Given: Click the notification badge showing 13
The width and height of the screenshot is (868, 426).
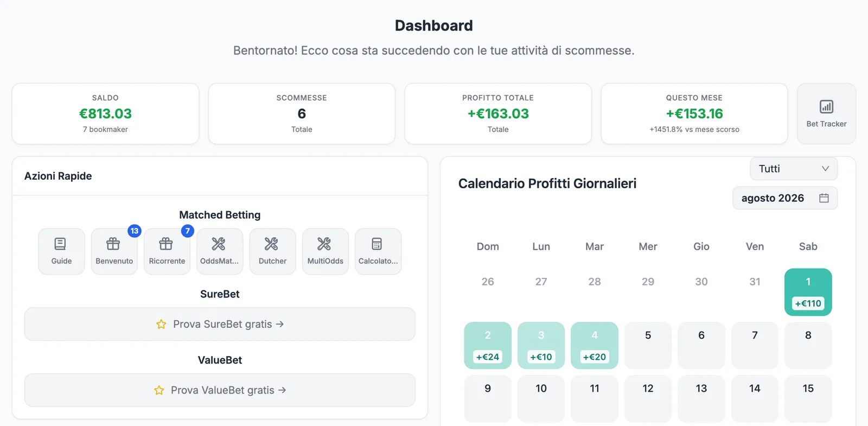Looking at the screenshot, I should 135,231.
